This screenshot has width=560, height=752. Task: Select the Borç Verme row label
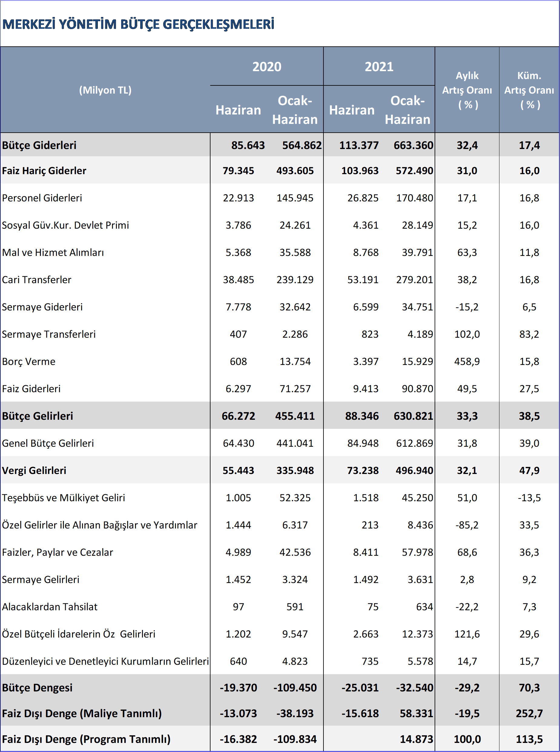click(28, 362)
